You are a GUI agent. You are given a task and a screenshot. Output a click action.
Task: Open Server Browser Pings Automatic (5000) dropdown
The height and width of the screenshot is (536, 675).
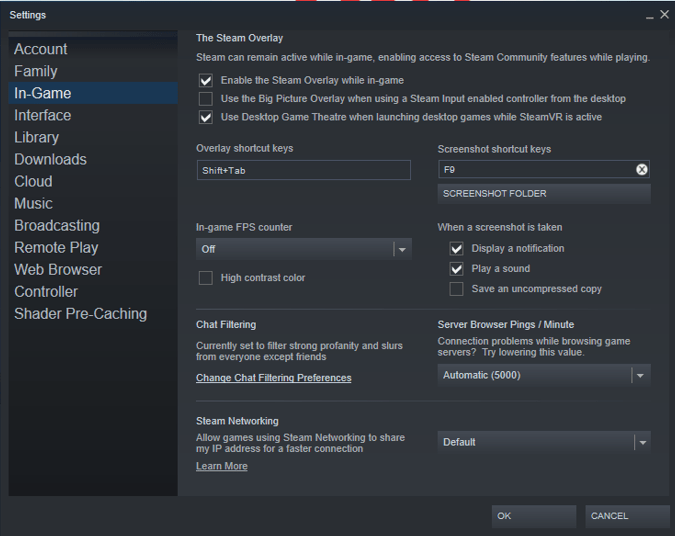click(544, 375)
